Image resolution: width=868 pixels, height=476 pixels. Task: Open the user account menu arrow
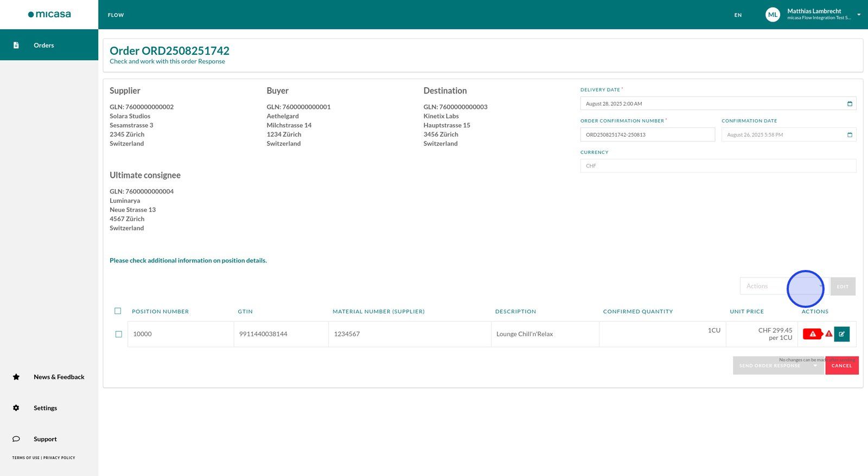(859, 15)
